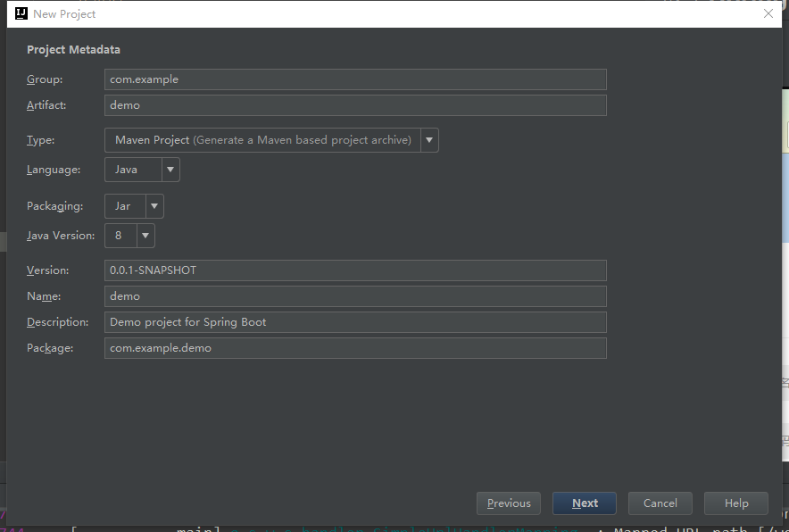Image resolution: width=789 pixels, height=532 pixels.
Task: Edit the Description field text
Action: tap(355, 322)
